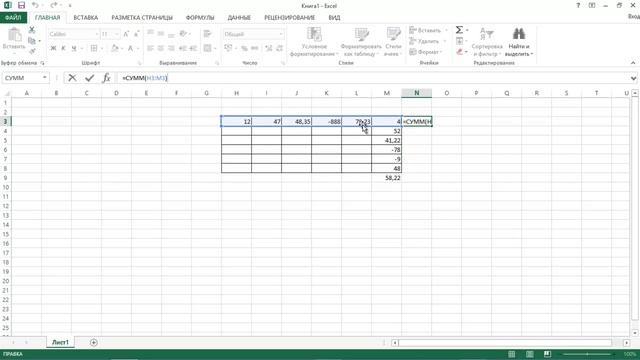The image size is (640, 360).
Task: Switch to the ВСТАВКА tab
Action: click(86, 18)
